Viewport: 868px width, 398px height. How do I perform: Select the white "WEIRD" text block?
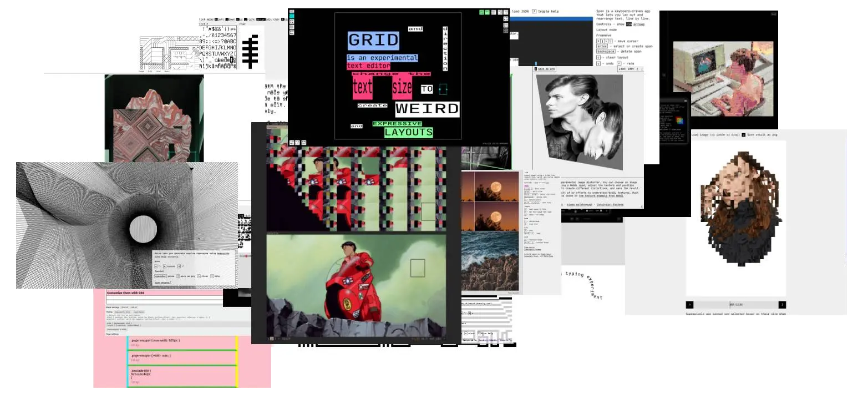tap(427, 108)
